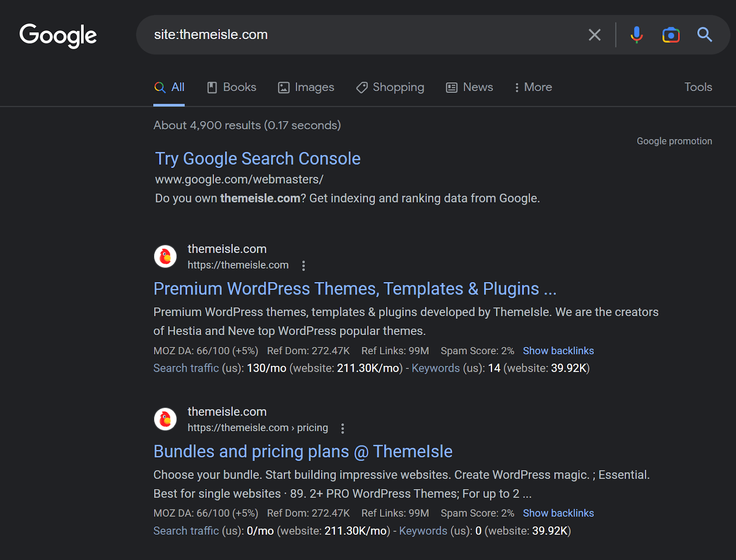Select the Shopping tag icon

362,87
